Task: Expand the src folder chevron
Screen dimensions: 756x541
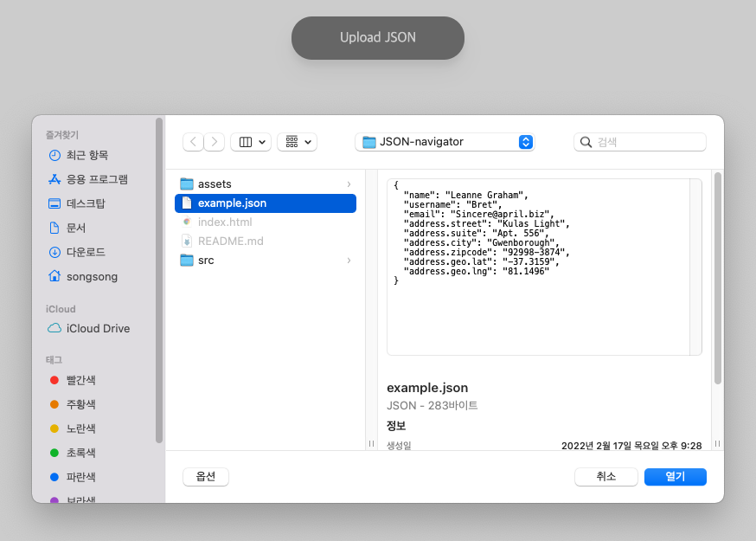Action: click(x=349, y=260)
